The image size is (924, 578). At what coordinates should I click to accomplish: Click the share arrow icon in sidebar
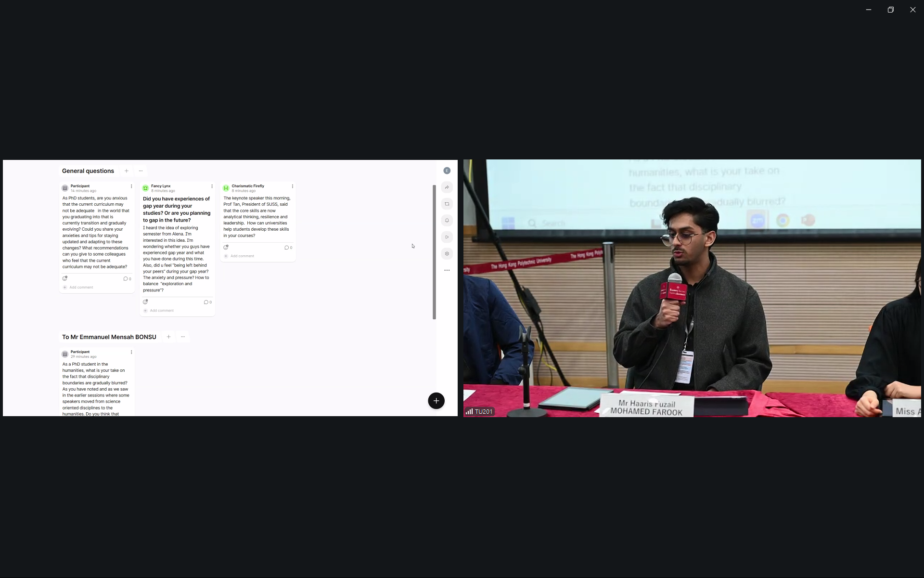(447, 187)
